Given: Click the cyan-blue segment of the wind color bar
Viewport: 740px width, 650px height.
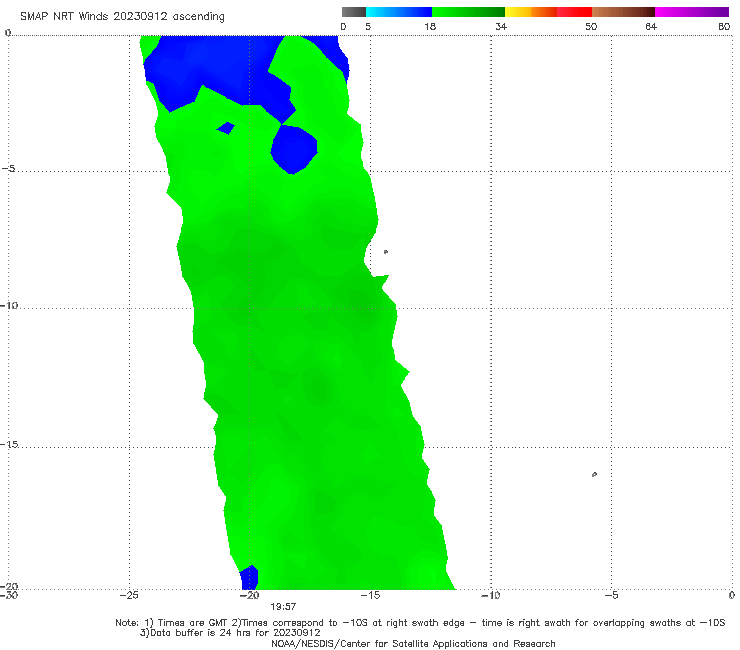Looking at the screenshot, I should (x=399, y=12).
